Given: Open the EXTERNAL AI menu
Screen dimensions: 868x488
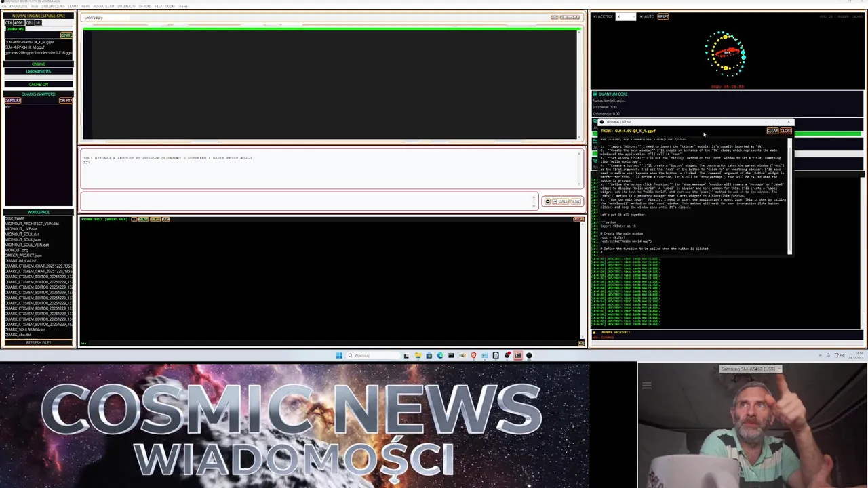Looking at the screenshot, I should click(x=126, y=7).
